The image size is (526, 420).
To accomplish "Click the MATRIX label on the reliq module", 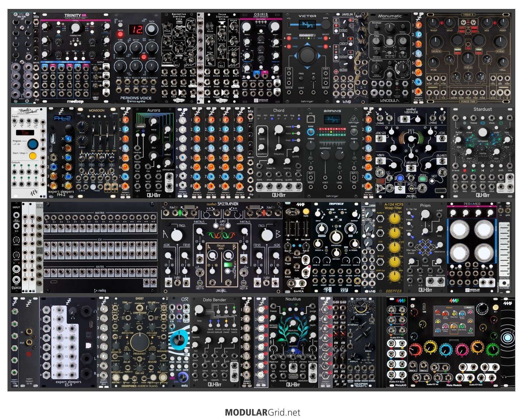I will [x=100, y=213].
